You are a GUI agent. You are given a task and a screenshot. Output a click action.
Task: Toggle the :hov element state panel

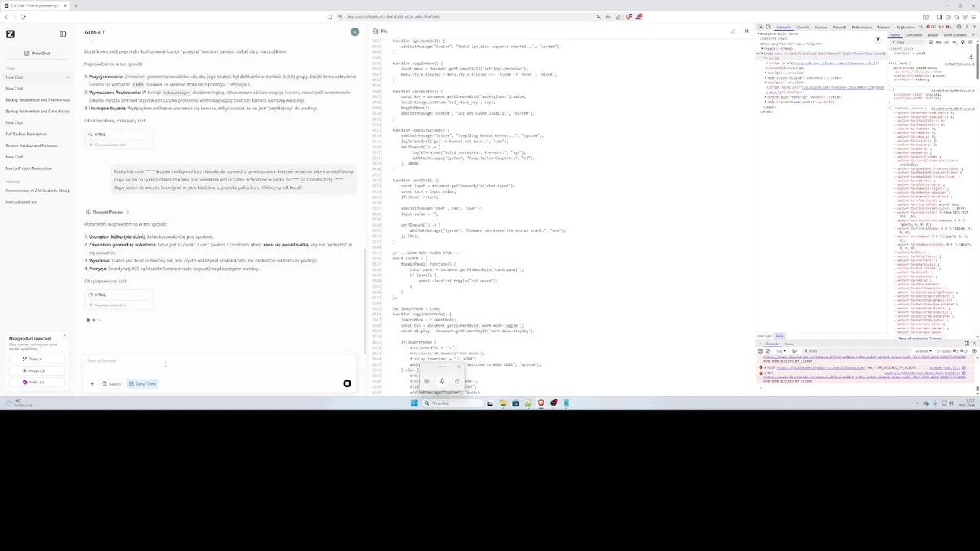click(939, 42)
